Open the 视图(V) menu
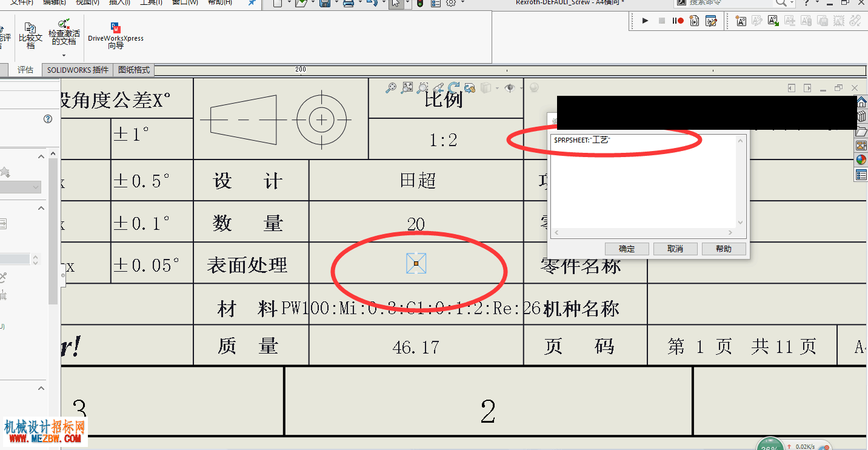The image size is (868, 450). 87,2
